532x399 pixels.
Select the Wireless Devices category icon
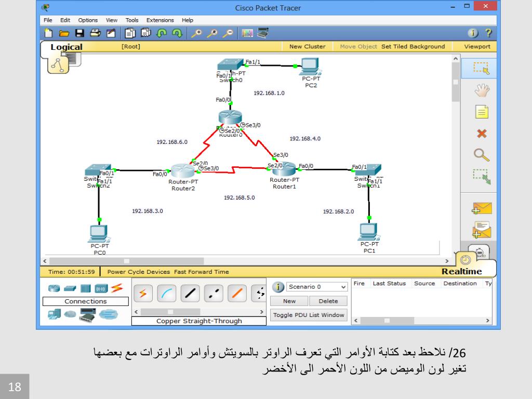tap(101, 288)
